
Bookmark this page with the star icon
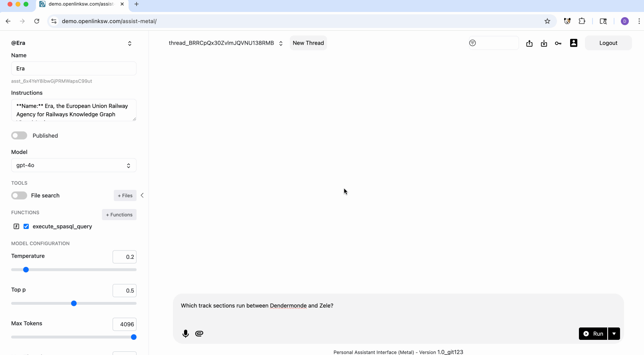pyautogui.click(x=547, y=21)
